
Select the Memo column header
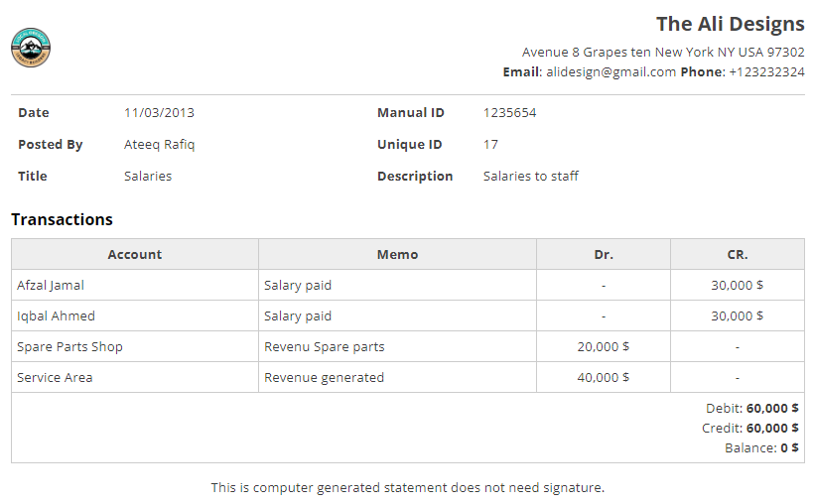coord(397,254)
